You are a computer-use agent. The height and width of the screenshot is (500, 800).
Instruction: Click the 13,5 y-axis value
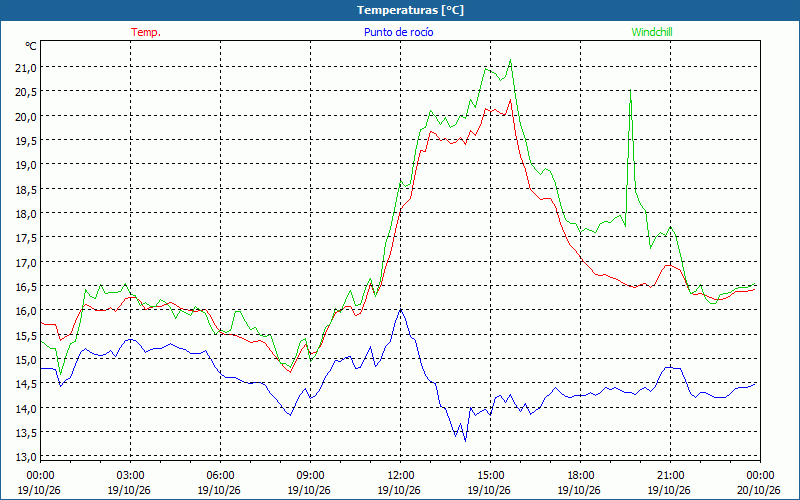point(26,433)
